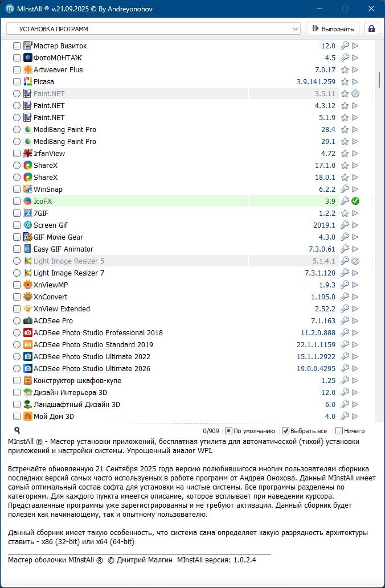Choose the XnViewMP radio option
Viewport: 385px width, 588px height.
(17, 285)
